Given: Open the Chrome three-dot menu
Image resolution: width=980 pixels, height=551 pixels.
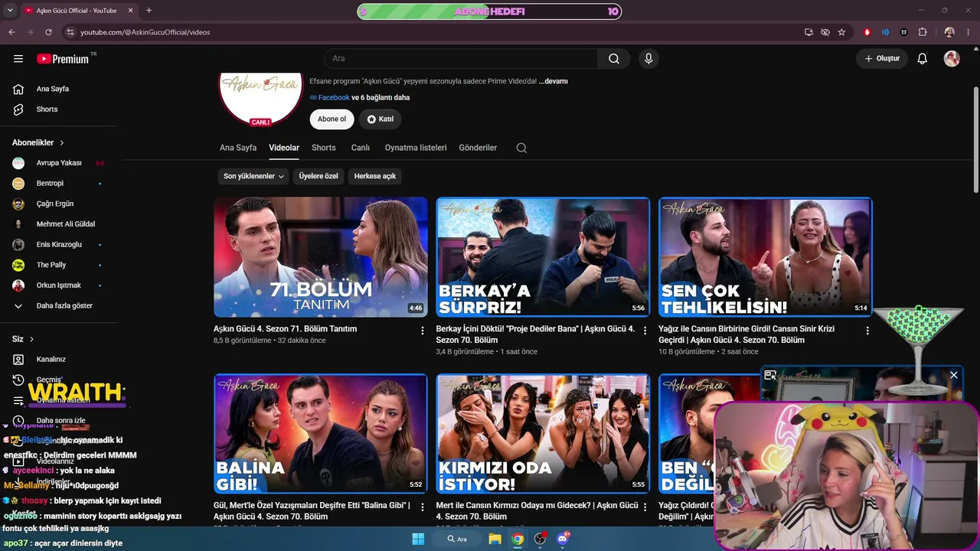Looking at the screenshot, I should [x=969, y=32].
